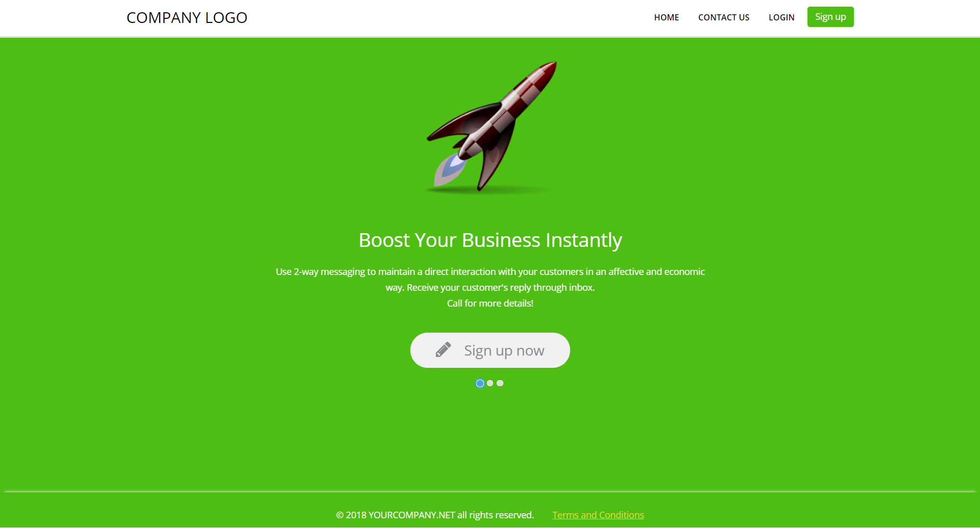This screenshot has height=528, width=980.
Task: Click the Boost Your Business Instantly heading
Action: point(490,240)
